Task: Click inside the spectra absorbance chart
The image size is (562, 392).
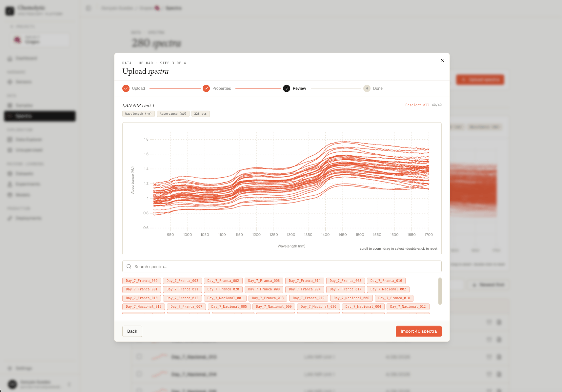Action: (x=282, y=189)
